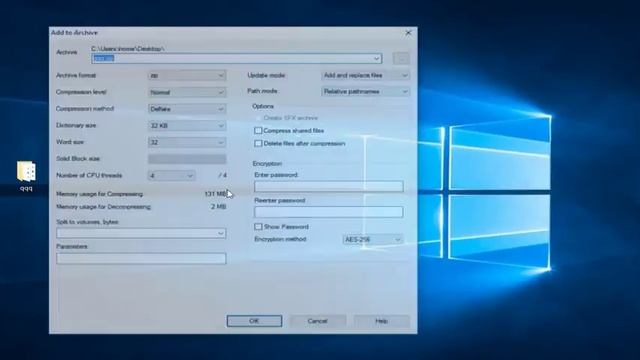Click the Enter password field
Image resolution: width=640 pixels, height=360 pixels.
(x=329, y=187)
